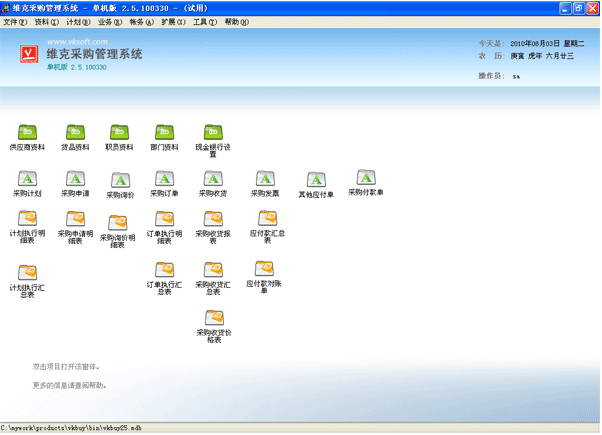Open the 计划 menu
Viewport: 602px width, 435px height.
pos(78,22)
